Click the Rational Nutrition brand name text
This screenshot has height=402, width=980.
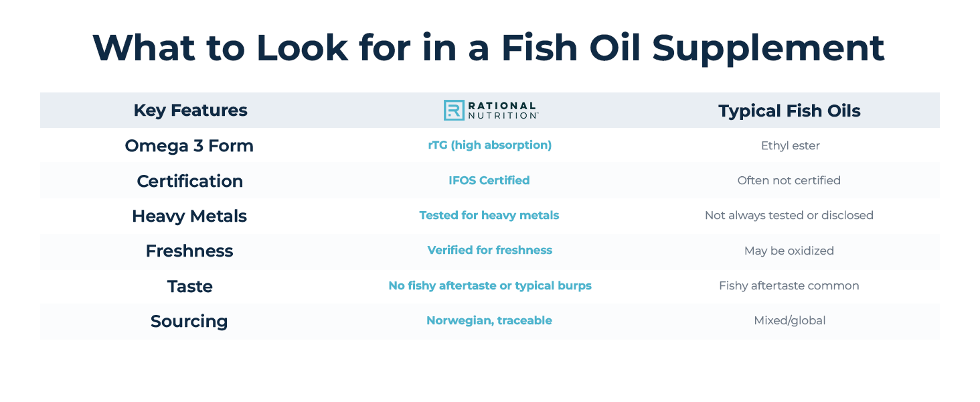click(502, 111)
